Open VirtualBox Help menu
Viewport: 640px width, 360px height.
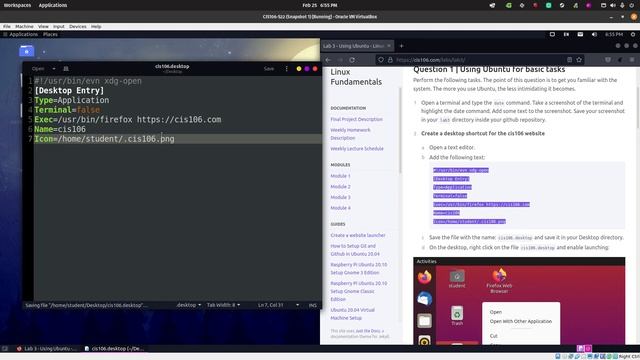coord(96,26)
